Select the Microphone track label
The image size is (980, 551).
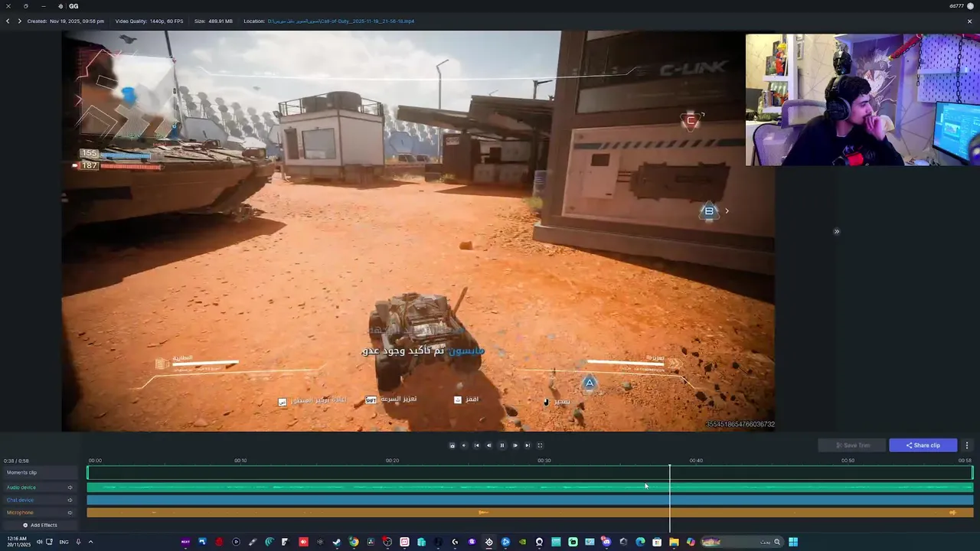point(20,513)
